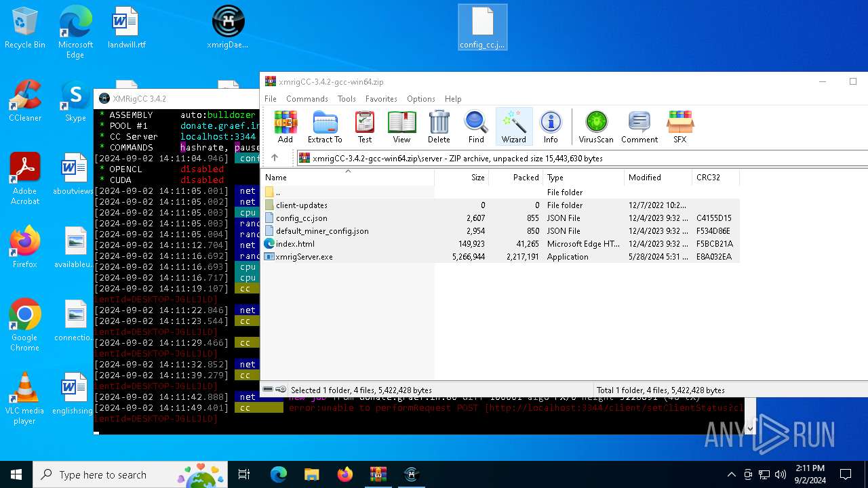Select the parent folder '..' row
868x488 pixels.
pos(500,192)
